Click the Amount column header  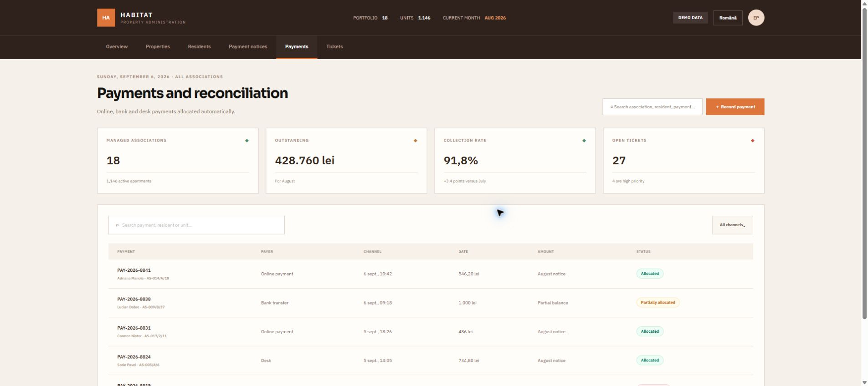tap(545, 251)
